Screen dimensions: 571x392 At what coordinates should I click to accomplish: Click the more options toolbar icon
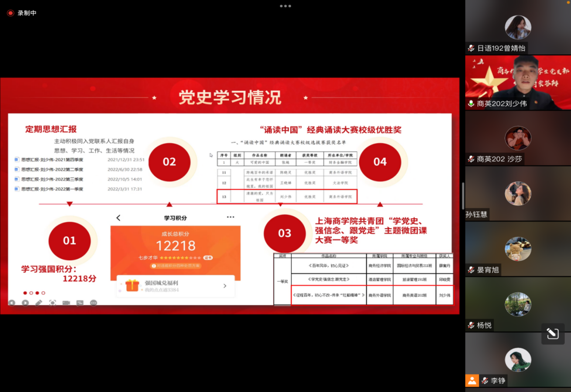(93, 303)
